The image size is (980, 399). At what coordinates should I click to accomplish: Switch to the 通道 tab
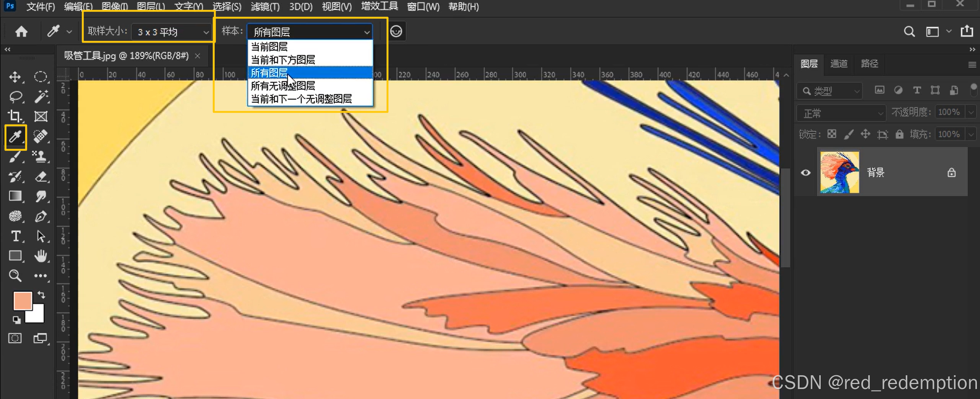point(839,64)
